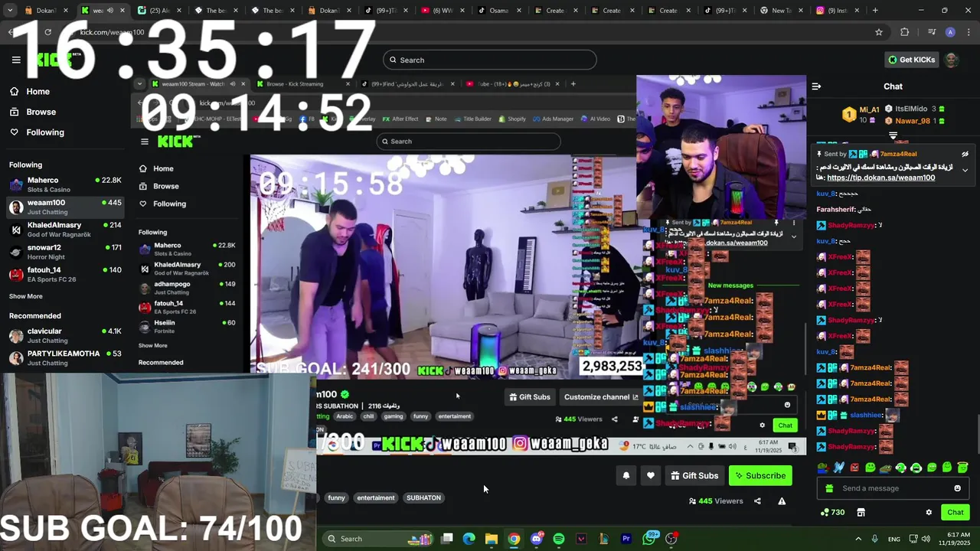The height and width of the screenshot is (551, 980).
Task: Open League of Legends taskbar icon
Action: tap(604, 539)
